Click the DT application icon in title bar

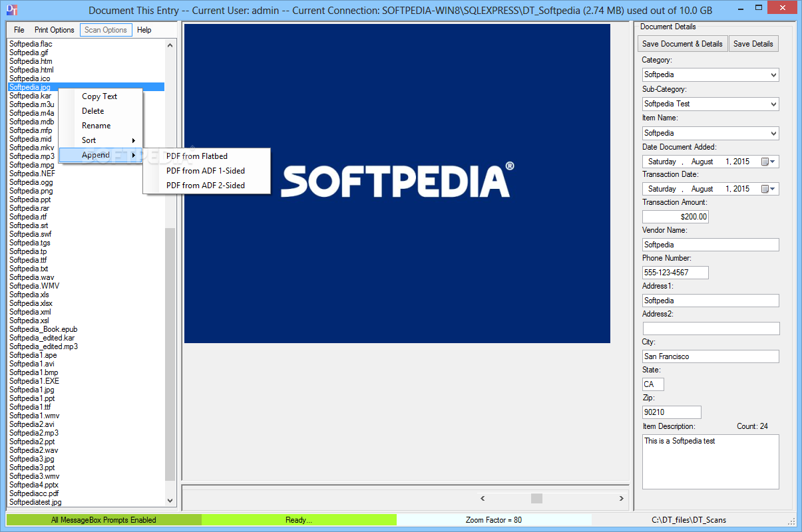tap(12, 11)
